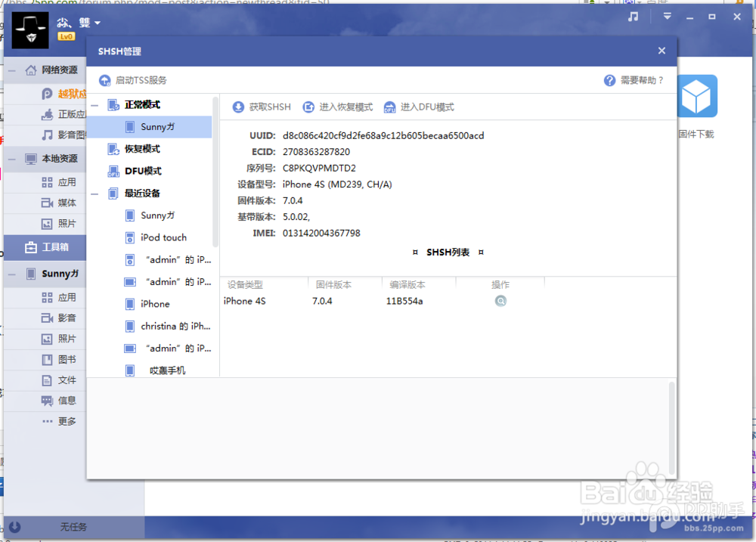Collapse the 最近设备 tree node

[x=95, y=194]
